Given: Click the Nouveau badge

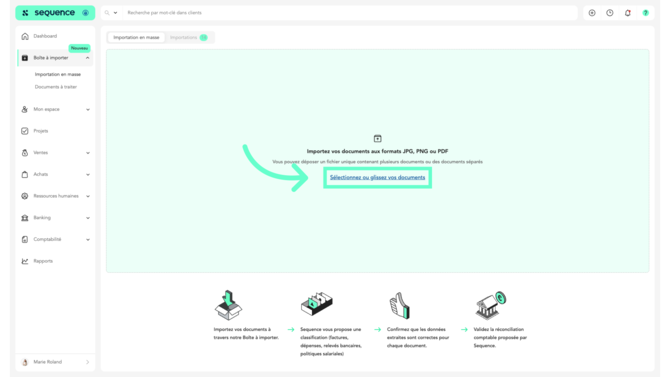Looking at the screenshot, I should coord(79,48).
